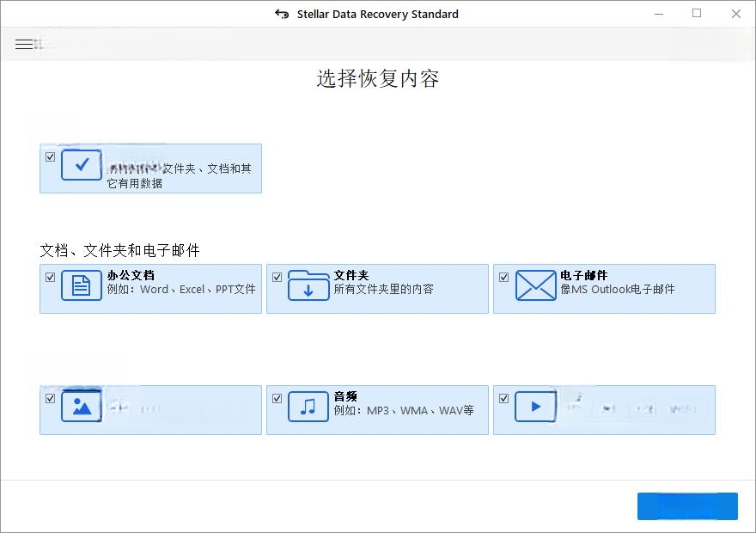
Task: Click the email envelope icon
Action: 536,285
